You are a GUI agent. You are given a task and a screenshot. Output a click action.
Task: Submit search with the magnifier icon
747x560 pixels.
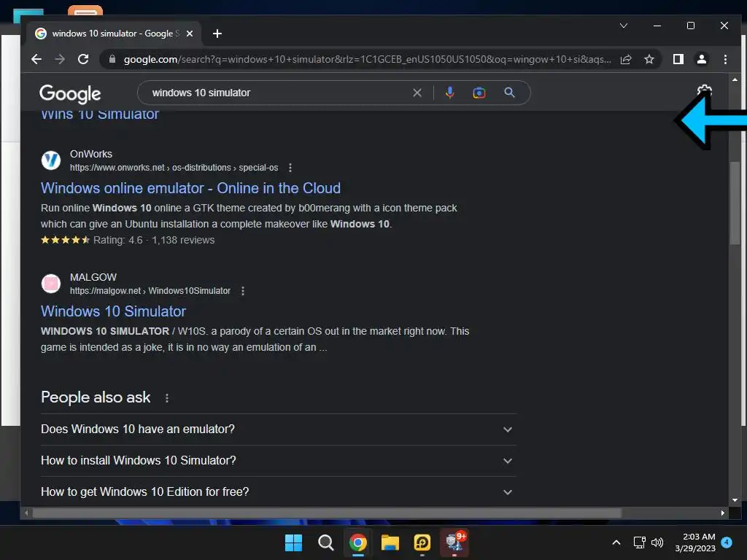point(509,93)
